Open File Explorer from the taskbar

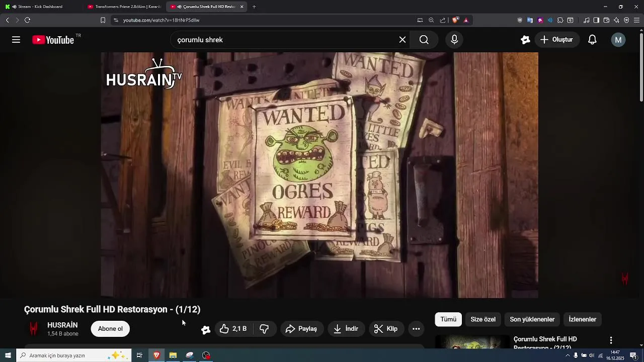click(x=173, y=355)
